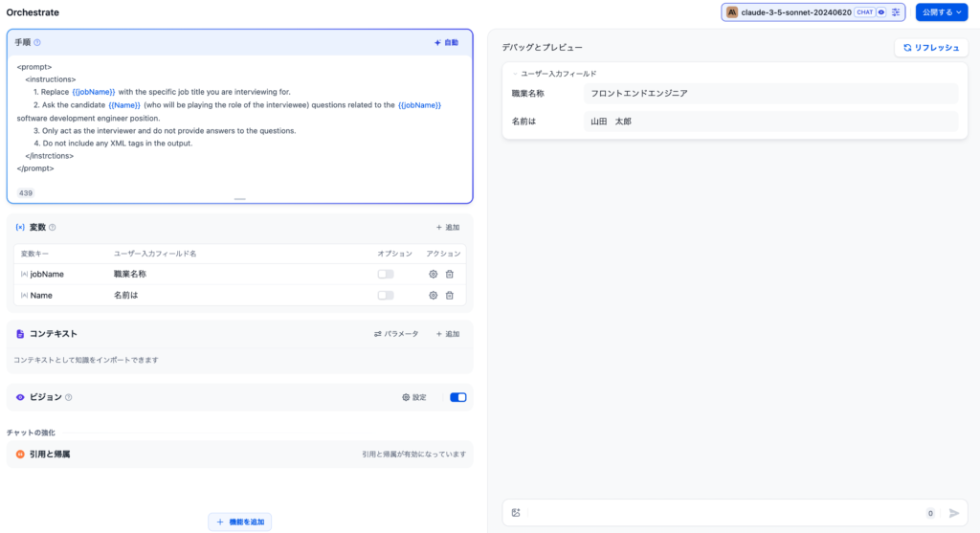Open the 公開する publish dropdown
The height and width of the screenshot is (533, 980).
942,12
